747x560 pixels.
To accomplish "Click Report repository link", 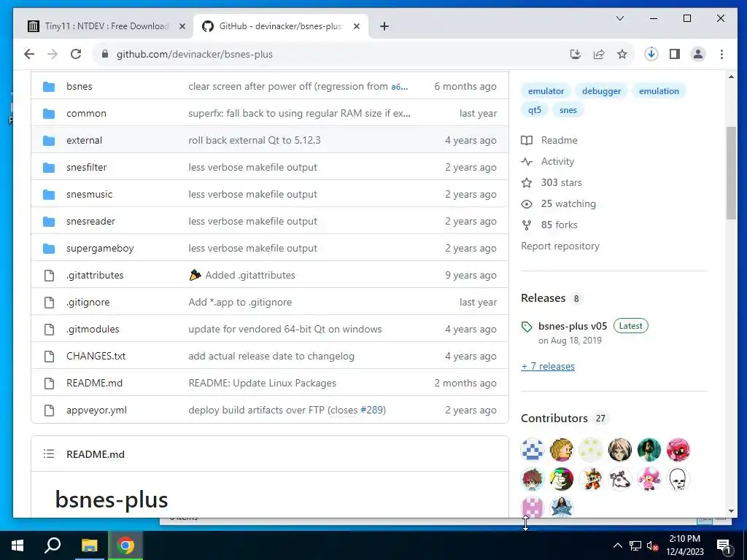I will coord(560,246).
